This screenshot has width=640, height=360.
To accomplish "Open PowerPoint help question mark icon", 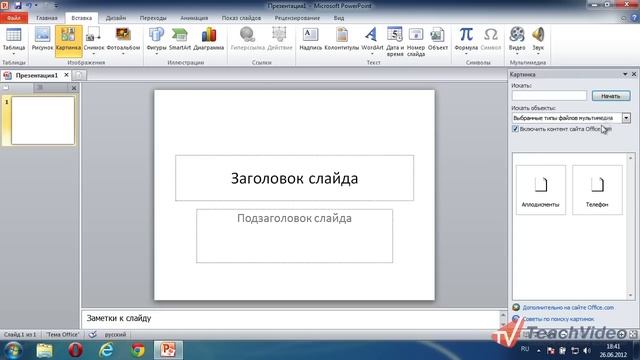I will [634, 18].
